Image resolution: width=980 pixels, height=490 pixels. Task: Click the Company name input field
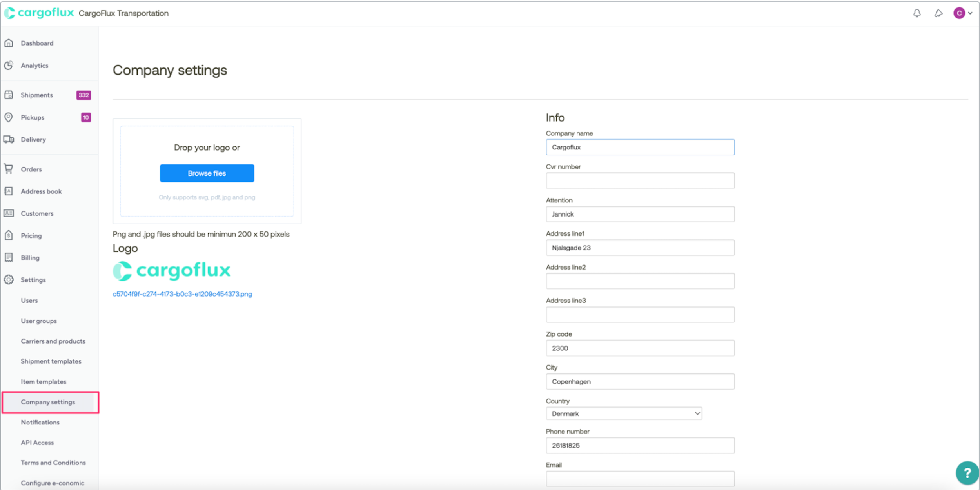[640, 147]
